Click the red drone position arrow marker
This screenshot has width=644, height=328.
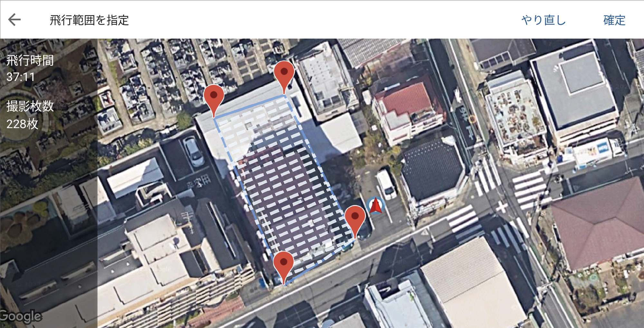(375, 206)
